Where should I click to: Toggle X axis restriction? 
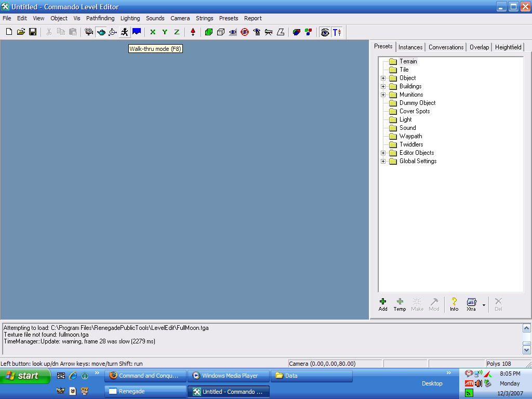(x=153, y=32)
